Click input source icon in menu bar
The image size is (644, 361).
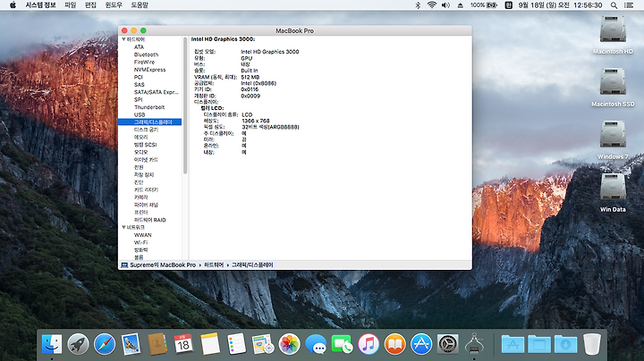[x=508, y=5]
